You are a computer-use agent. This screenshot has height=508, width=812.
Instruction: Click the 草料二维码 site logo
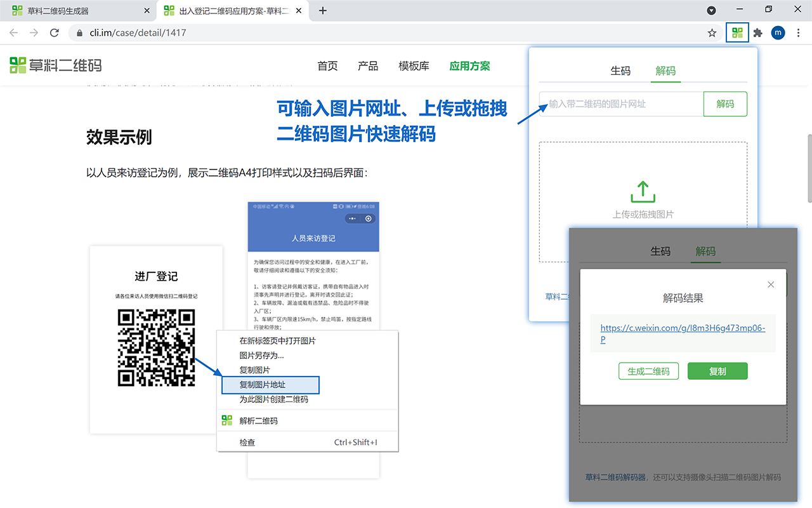click(55, 65)
